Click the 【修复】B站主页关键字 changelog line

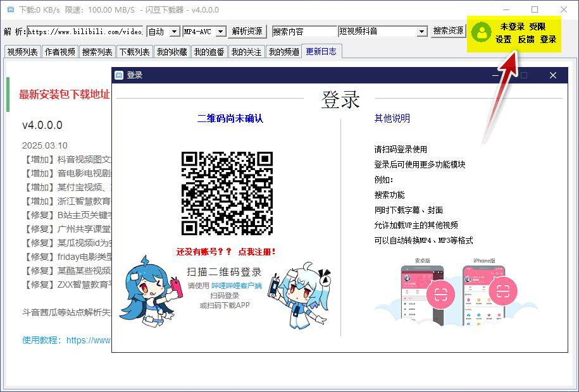coord(67,215)
